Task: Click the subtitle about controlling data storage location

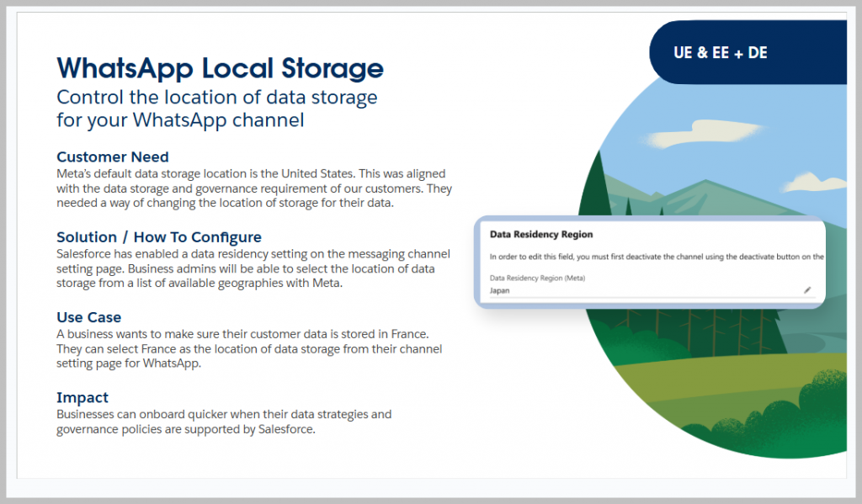Action: point(216,109)
